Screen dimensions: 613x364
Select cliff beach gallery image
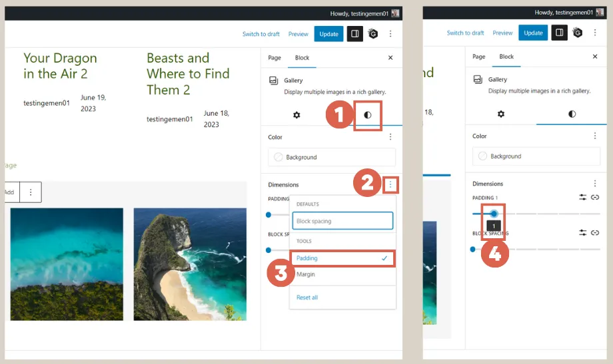click(190, 264)
